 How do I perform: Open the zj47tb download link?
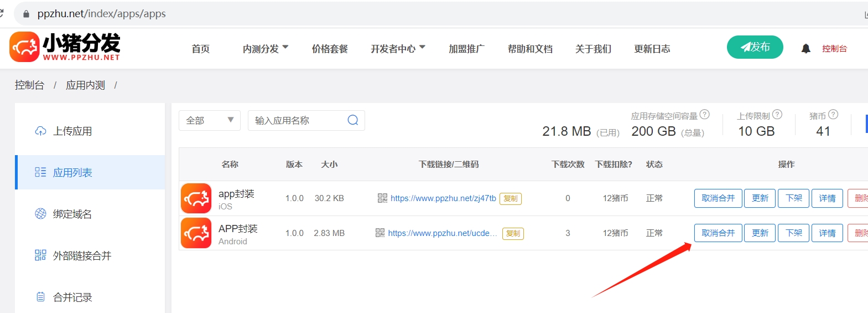(443, 198)
